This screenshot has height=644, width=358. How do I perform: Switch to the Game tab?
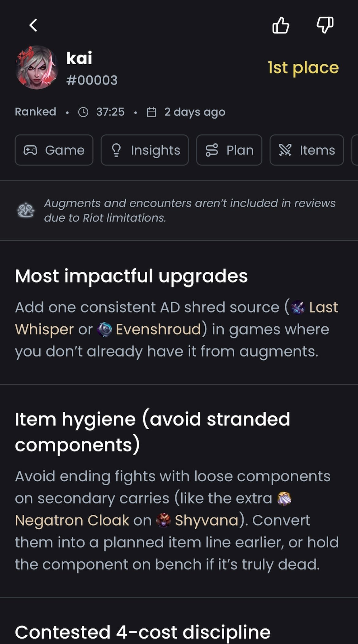coord(54,150)
